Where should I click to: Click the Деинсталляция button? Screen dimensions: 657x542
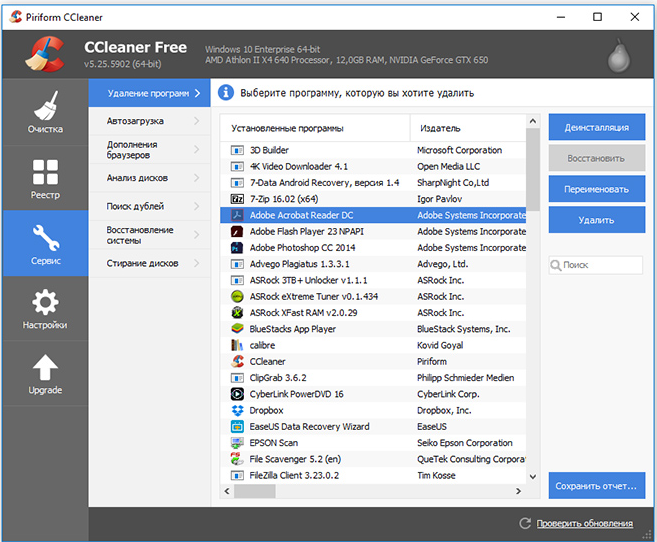(x=597, y=127)
